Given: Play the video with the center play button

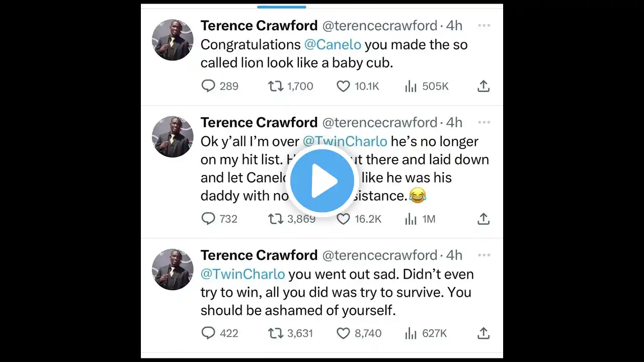Looking at the screenshot, I should [322, 181].
